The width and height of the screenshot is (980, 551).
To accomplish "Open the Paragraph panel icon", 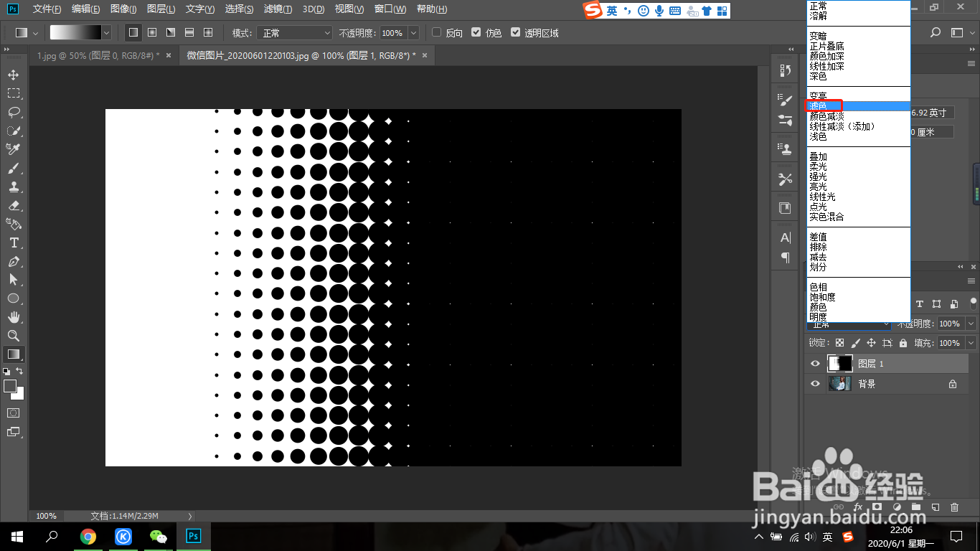I will coord(786,257).
